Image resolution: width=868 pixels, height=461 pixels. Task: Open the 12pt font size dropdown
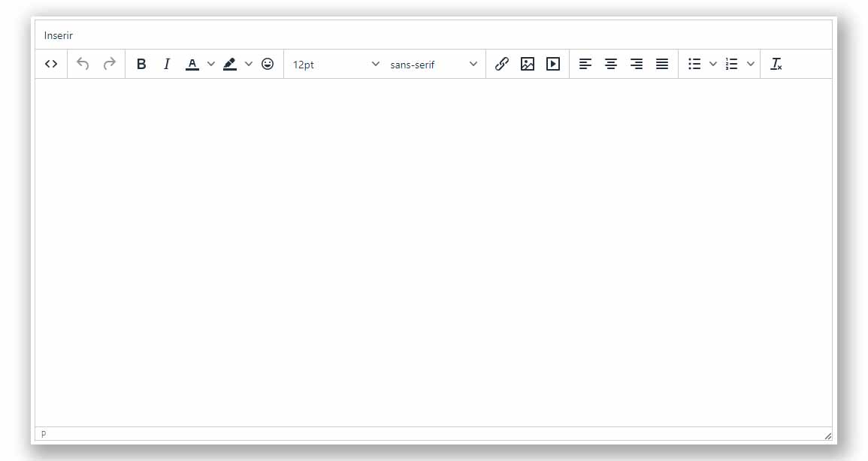coord(336,64)
